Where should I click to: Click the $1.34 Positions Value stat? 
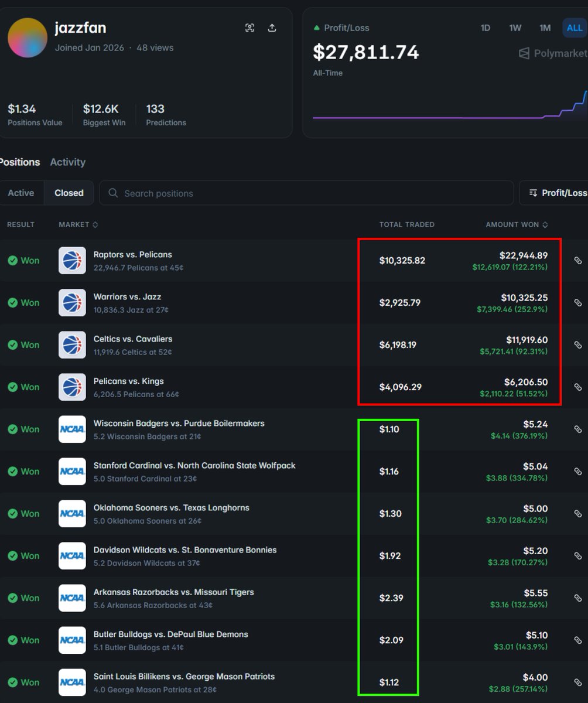point(35,114)
